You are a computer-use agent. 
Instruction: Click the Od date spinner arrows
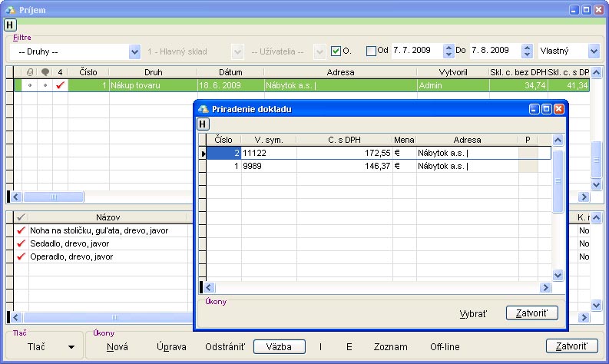coord(449,51)
